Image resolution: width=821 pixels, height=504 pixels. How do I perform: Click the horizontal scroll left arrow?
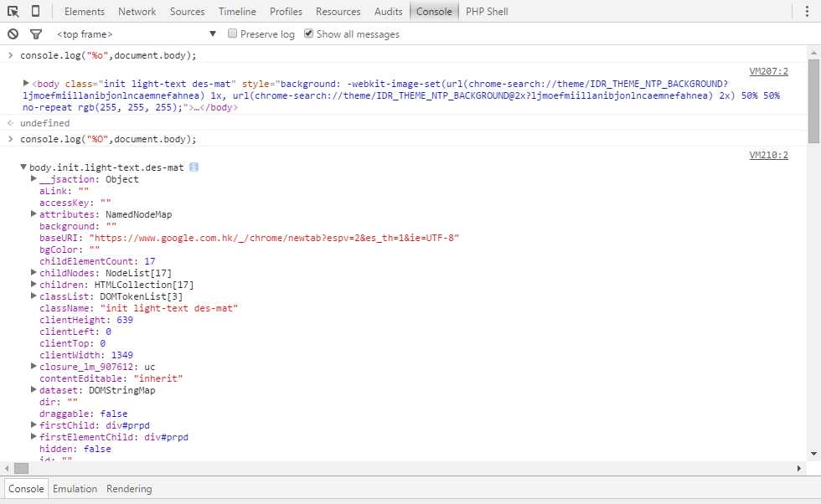point(7,468)
